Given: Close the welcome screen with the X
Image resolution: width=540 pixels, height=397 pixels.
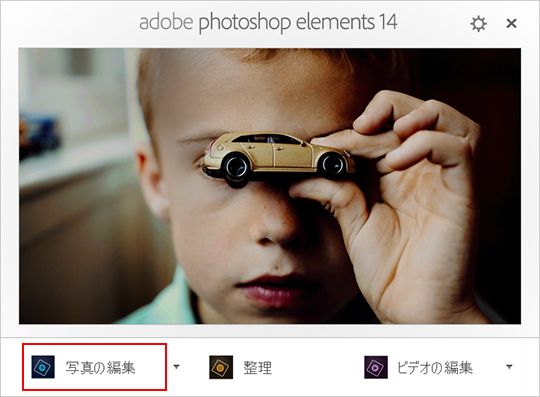Looking at the screenshot, I should point(511,23).
